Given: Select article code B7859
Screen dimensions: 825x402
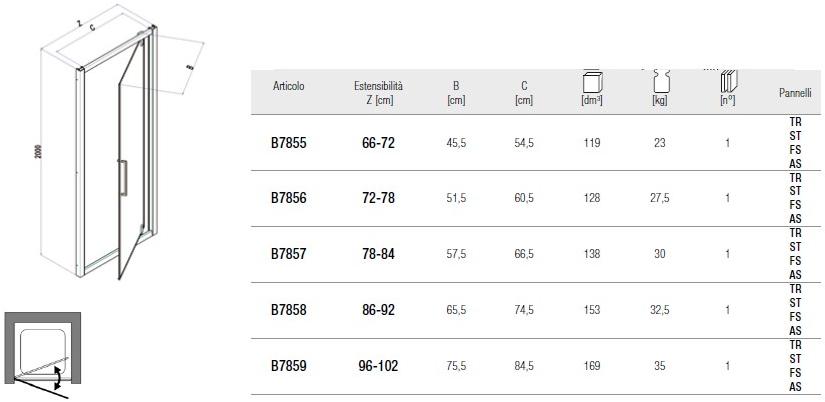Looking at the screenshot, I should coord(288,366).
